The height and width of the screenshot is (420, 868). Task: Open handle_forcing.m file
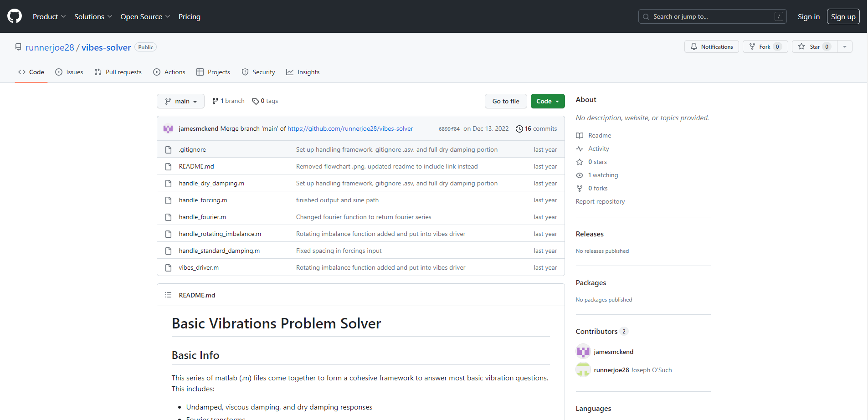coord(203,200)
